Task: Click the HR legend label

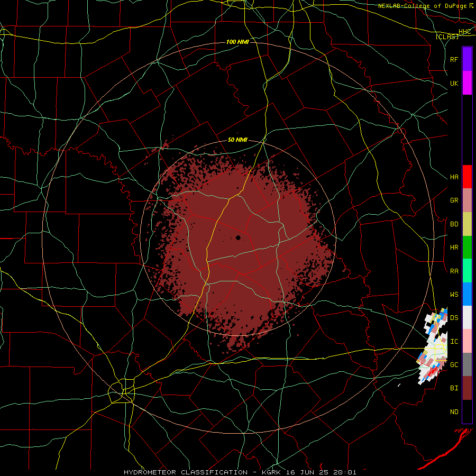Action: [x=454, y=248]
